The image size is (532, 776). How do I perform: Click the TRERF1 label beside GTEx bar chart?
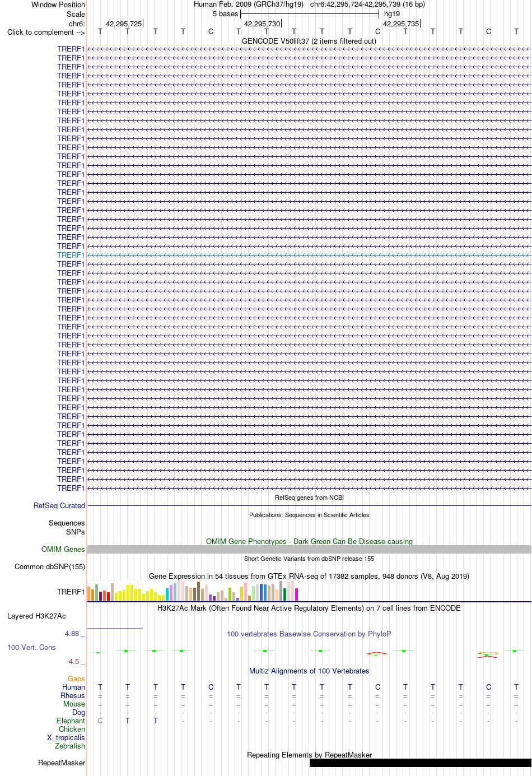click(x=71, y=592)
